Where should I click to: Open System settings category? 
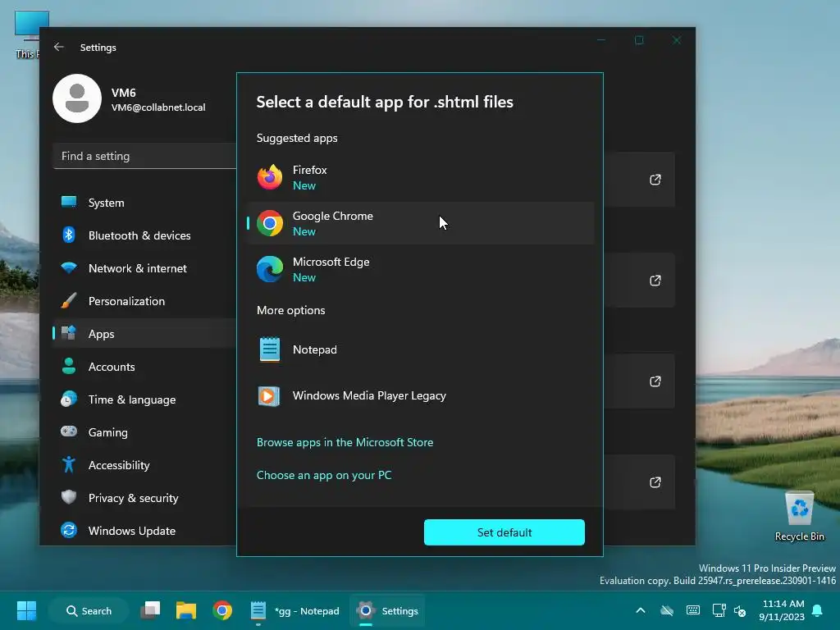pos(144,203)
